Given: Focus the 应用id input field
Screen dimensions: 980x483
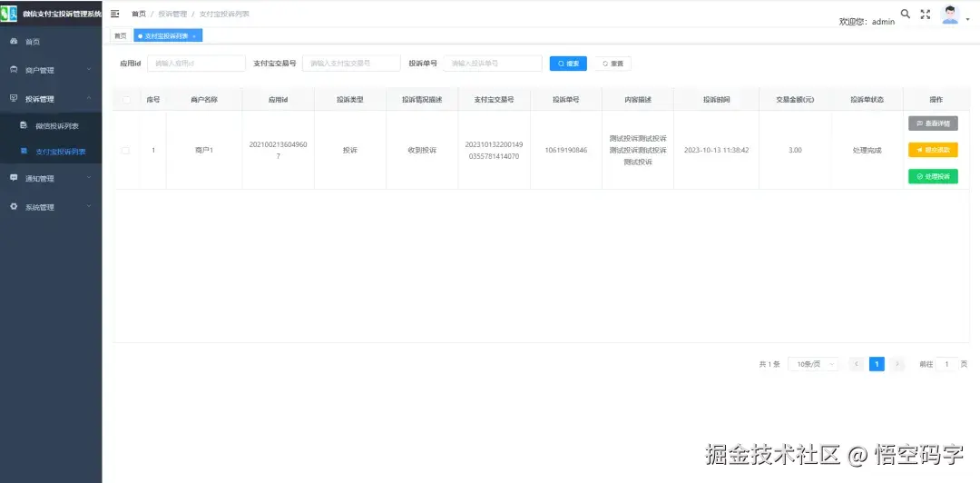Looking at the screenshot, I should coord(196,64).
